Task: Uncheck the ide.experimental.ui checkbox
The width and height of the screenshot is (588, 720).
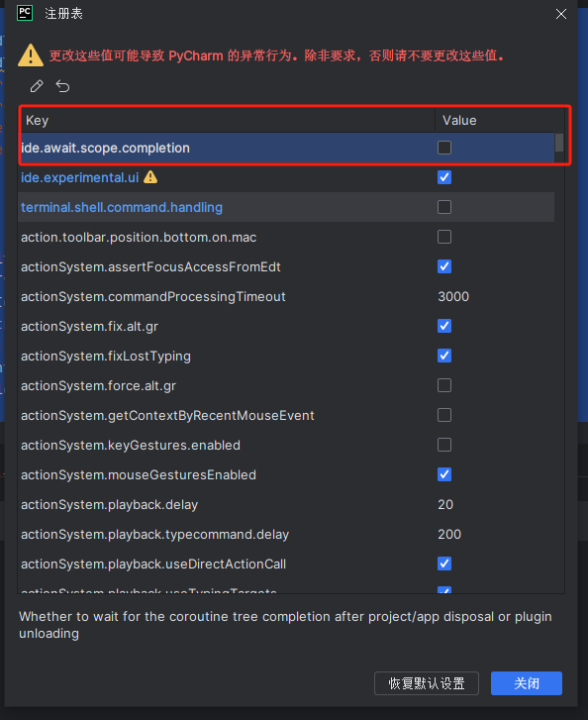Action: pos(444,177)
